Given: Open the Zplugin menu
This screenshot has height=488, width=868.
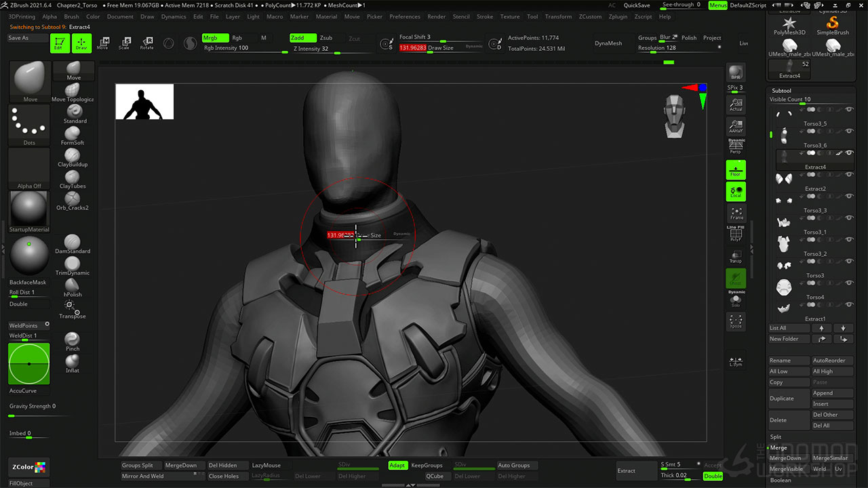Looking at the screenshot, I should (x=618, y=16).
